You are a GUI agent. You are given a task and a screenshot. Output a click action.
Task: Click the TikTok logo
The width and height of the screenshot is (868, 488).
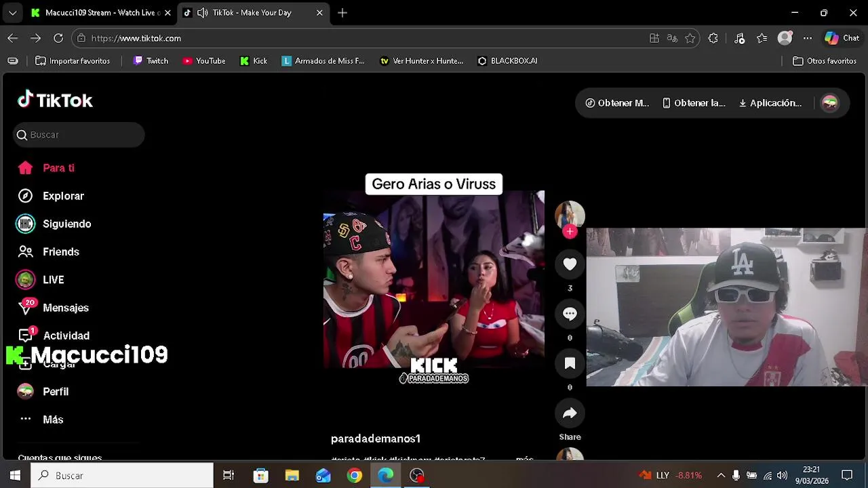(x=55, y=100)
